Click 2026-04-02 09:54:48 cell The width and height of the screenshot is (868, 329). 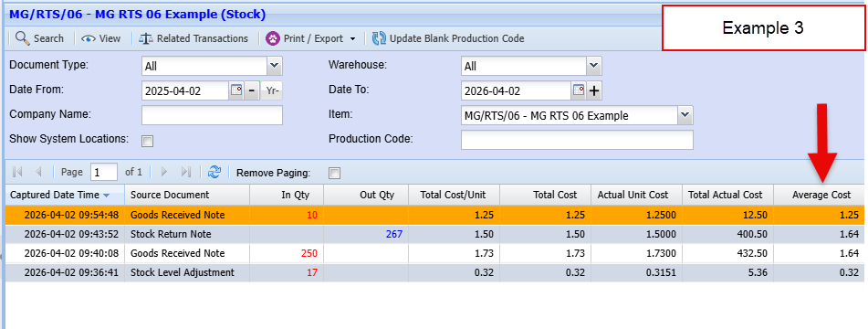66,215
